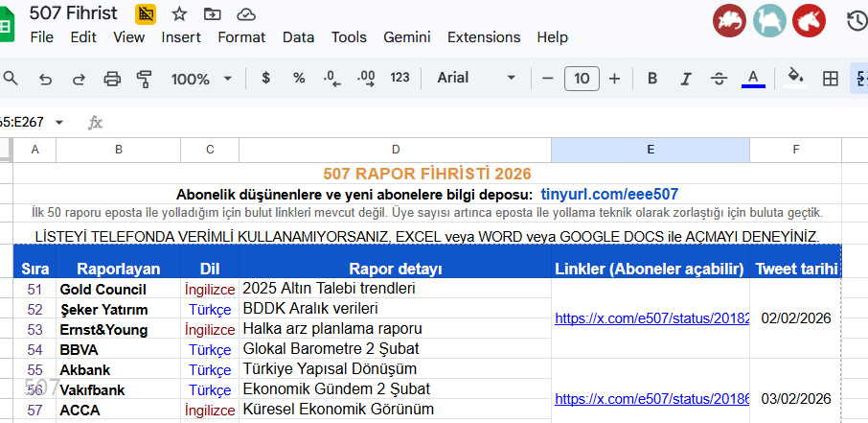Click the merge cells icon
Viewport: 868px width, 423px height.
(x=860, y=79)
